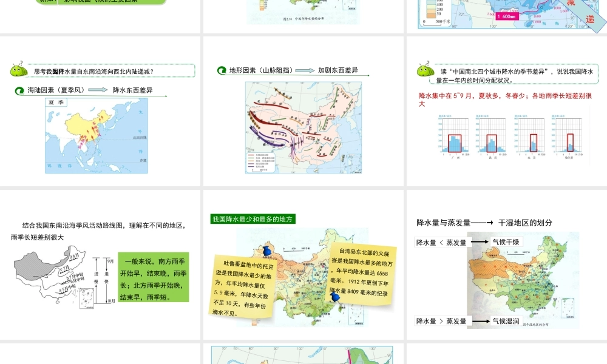
Task: Click the yellow sticky note about 台湾岛火烧寮
Action: [x=362, y=273]
